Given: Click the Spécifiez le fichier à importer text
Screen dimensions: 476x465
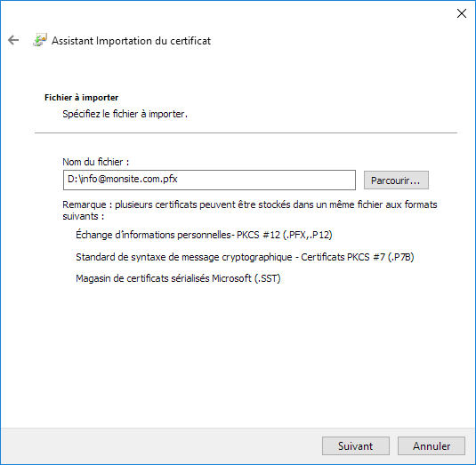Looking at the screenshot, I should point(125,114).
